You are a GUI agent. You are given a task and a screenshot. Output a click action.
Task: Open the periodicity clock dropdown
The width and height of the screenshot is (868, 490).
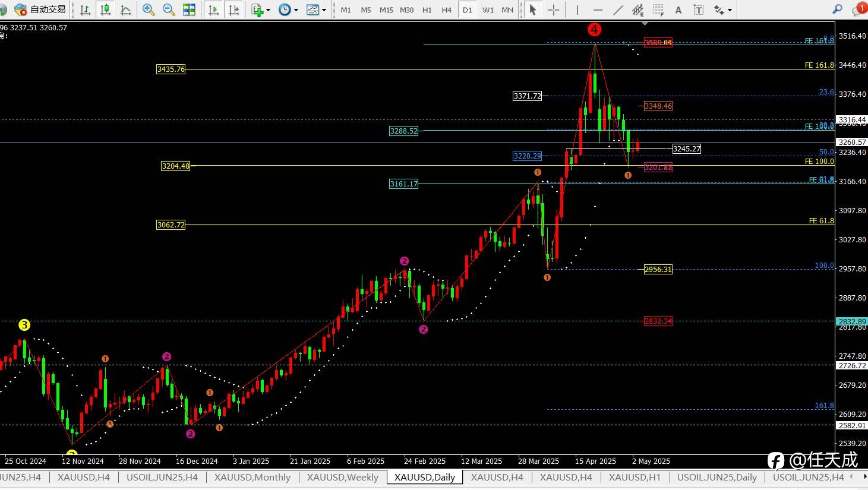(288, 10)
